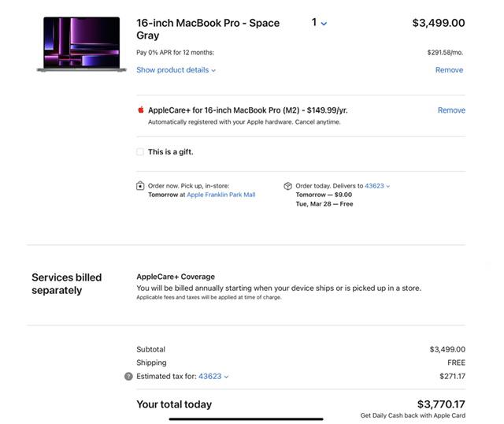Expand Show product details

point(176,70)
